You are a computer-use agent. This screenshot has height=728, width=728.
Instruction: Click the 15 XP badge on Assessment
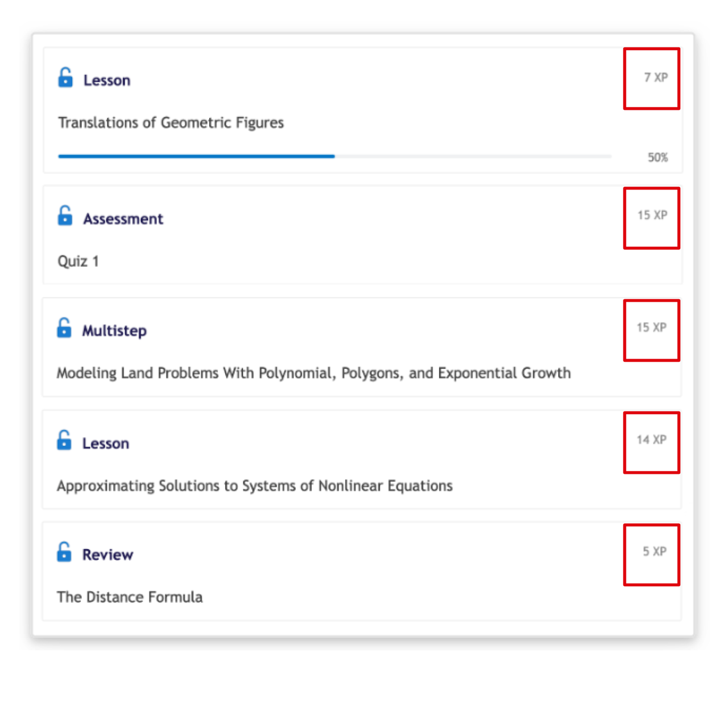[652, 216]
